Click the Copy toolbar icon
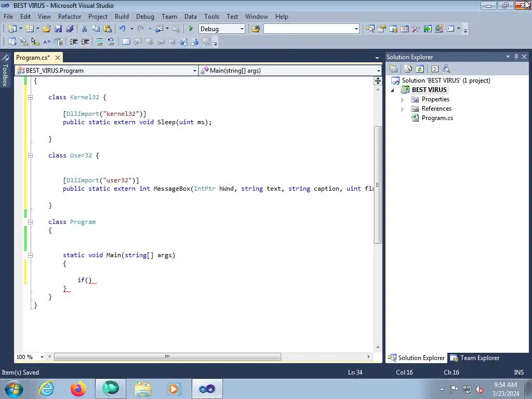 point(96,29)
